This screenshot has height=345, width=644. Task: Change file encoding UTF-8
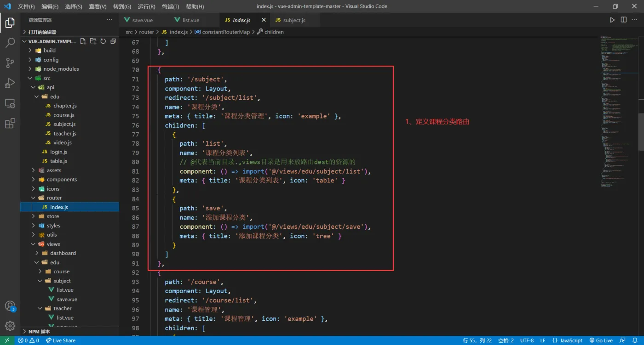(x=527, y=340)
